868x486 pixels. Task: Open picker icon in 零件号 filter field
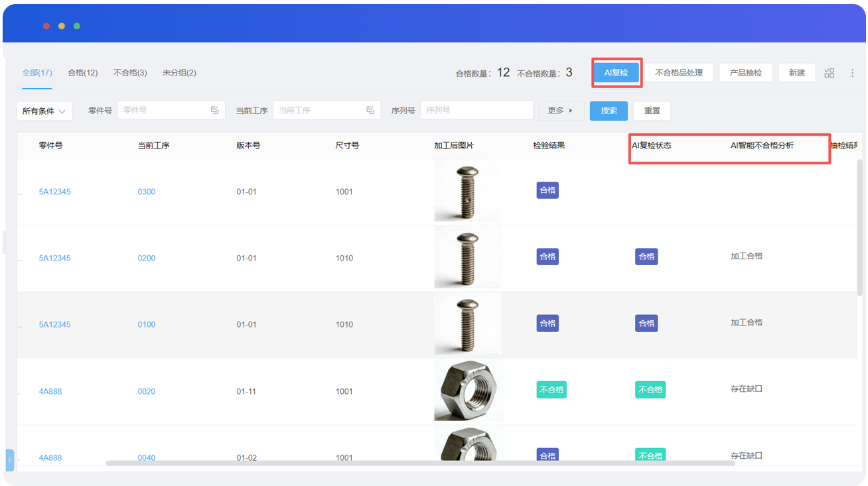(x=215, y=110)
